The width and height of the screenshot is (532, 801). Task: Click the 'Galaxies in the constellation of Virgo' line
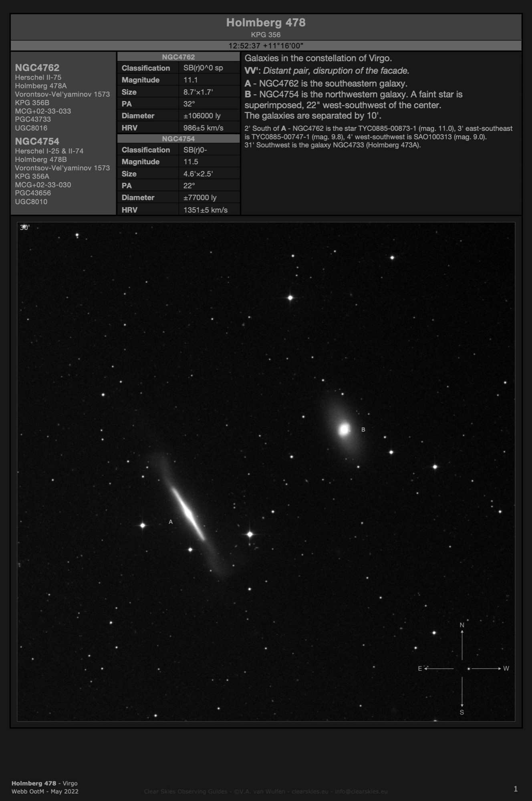click(318, 58)
